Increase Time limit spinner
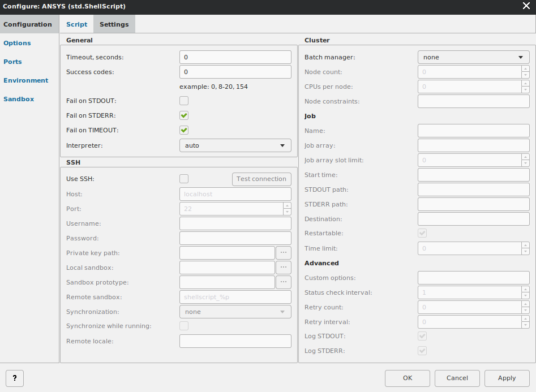Image resolution: width=536 pixels, height=392 pixels. [x=525, y=245]
